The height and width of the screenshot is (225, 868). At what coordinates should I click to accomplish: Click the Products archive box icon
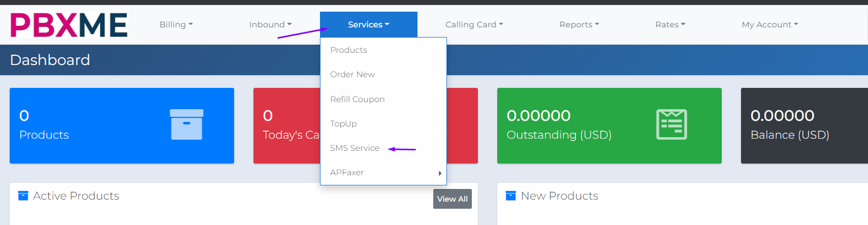186,124
